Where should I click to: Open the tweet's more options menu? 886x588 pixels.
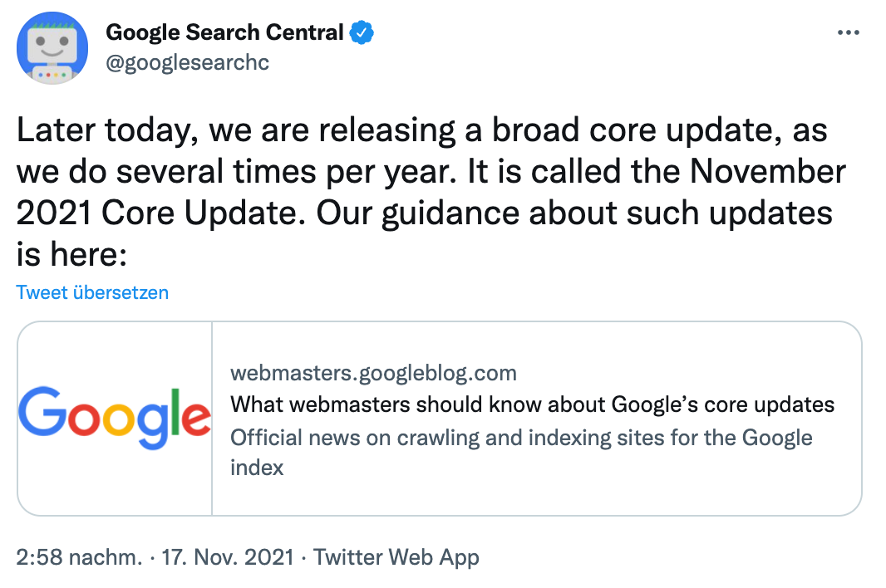coord(848,33)
